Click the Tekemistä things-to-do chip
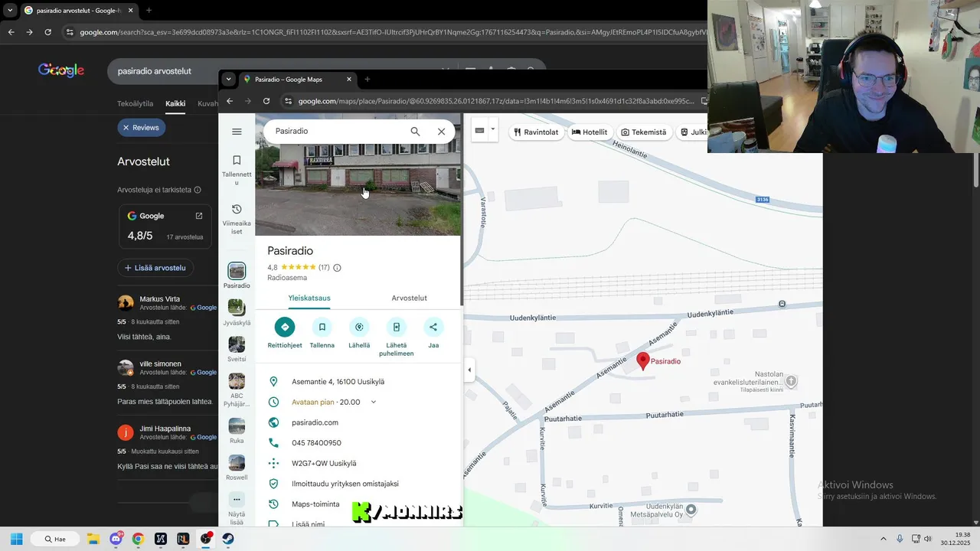Viewport: 980px width, 551px height. point(644,132)
